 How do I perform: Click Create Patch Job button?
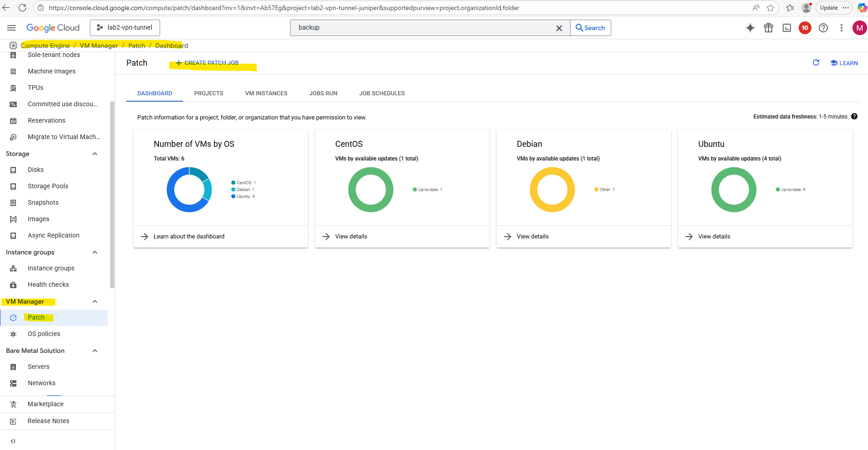pos(208,63)
